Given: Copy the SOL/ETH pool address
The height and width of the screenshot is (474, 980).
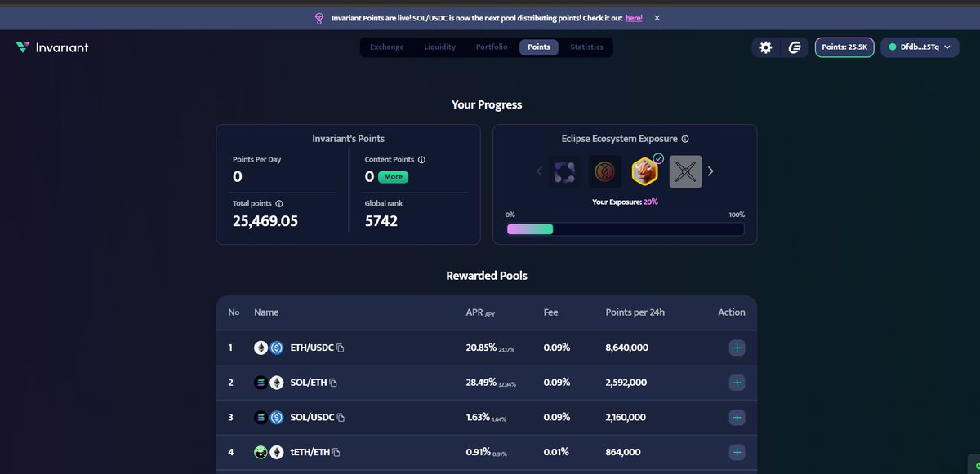Looking at the screenshot, I should [333, 383].
